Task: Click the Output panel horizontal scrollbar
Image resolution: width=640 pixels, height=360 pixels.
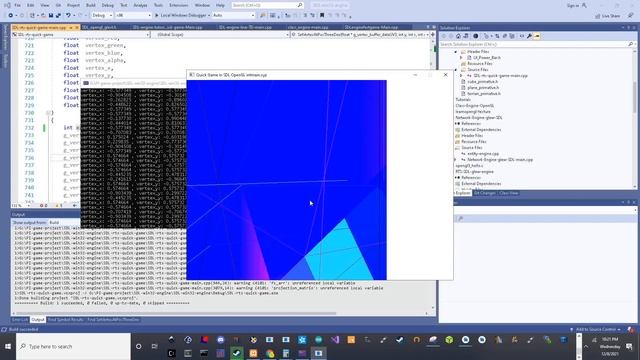Action: [x=176, y=313]
